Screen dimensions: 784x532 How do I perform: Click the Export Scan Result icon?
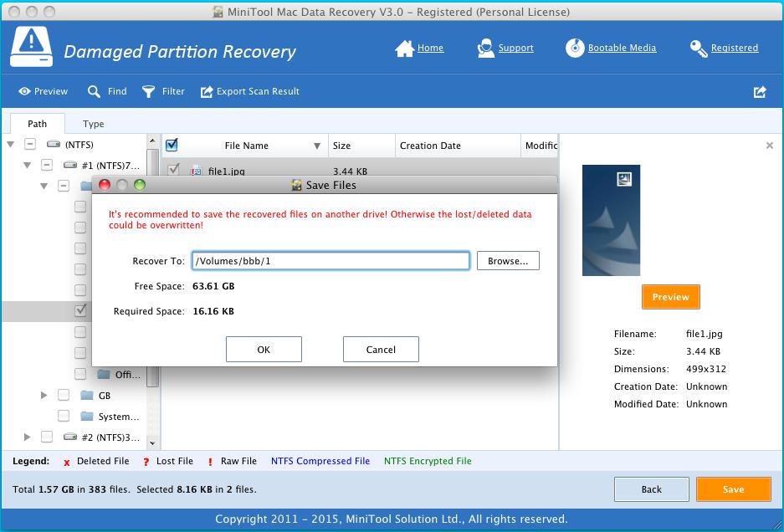[x=207, y=92]
